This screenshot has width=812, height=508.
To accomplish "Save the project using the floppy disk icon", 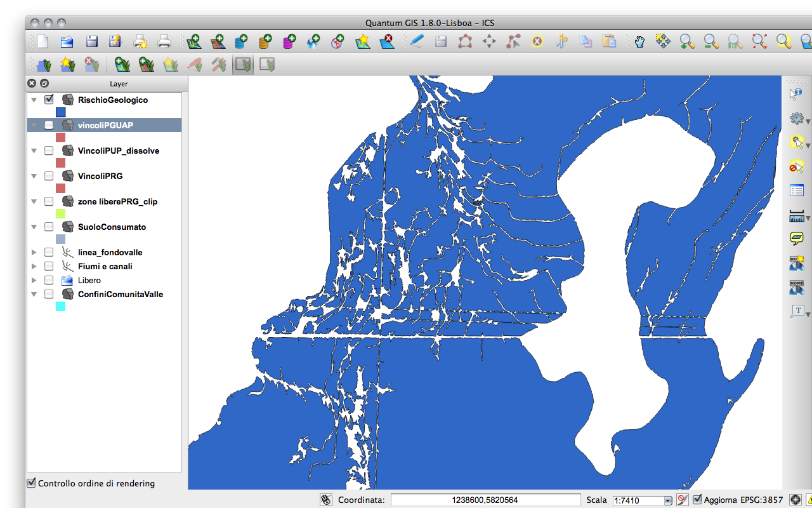I will (x=91, y=42).
